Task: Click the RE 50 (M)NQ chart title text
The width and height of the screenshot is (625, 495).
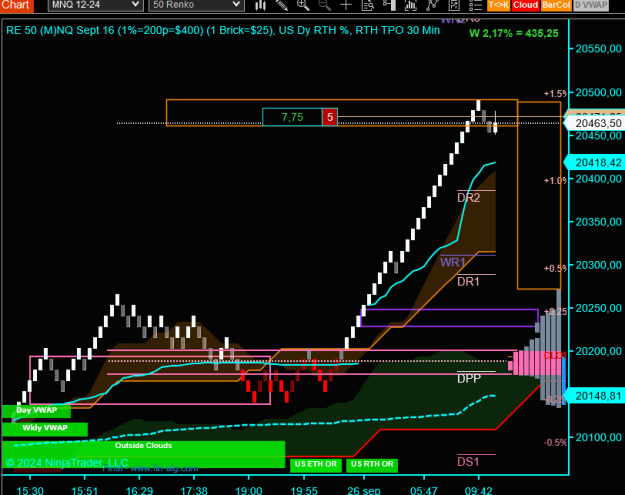Action: tap(223, 30)
